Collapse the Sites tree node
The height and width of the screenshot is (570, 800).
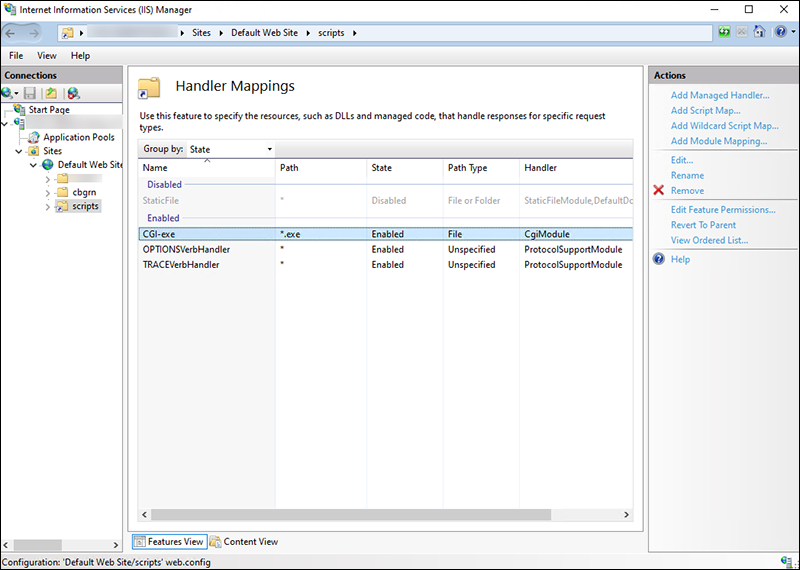pos(19,151)
